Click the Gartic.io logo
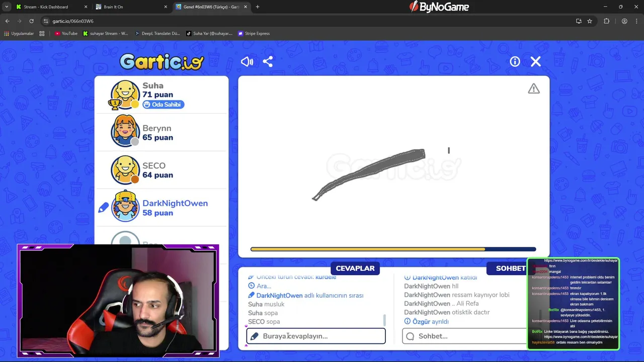Viewport: 644px width, 362px height. coord(162,61)
